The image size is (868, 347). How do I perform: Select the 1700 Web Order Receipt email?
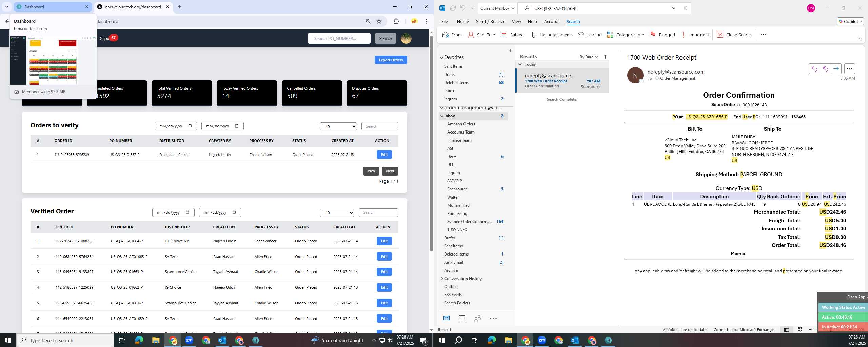click(562, 81)
